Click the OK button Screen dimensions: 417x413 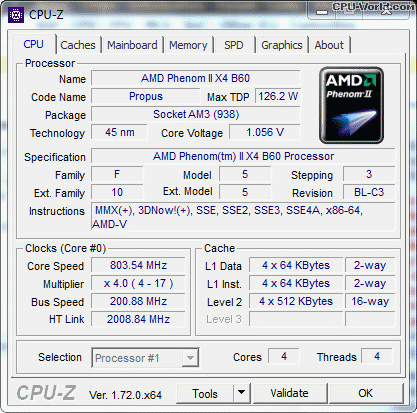click(365, 393)
